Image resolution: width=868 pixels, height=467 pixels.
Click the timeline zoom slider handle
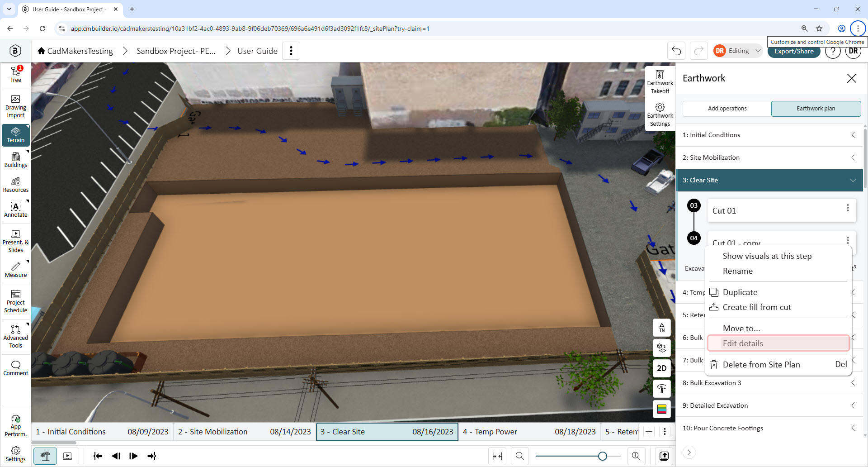[602, 456]
